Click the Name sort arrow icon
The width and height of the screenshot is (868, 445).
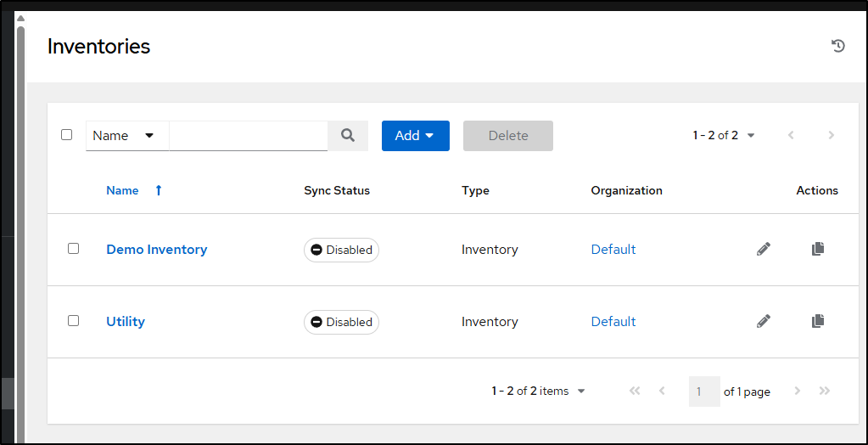click(x=159, y=190)
